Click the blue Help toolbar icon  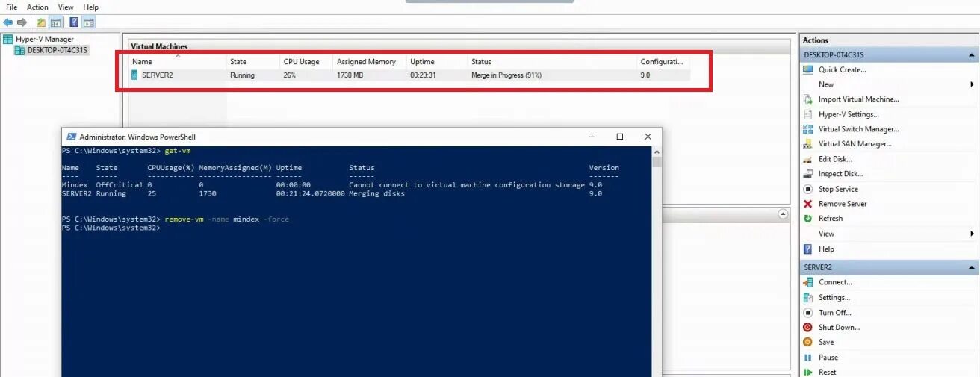coord(74,22)
